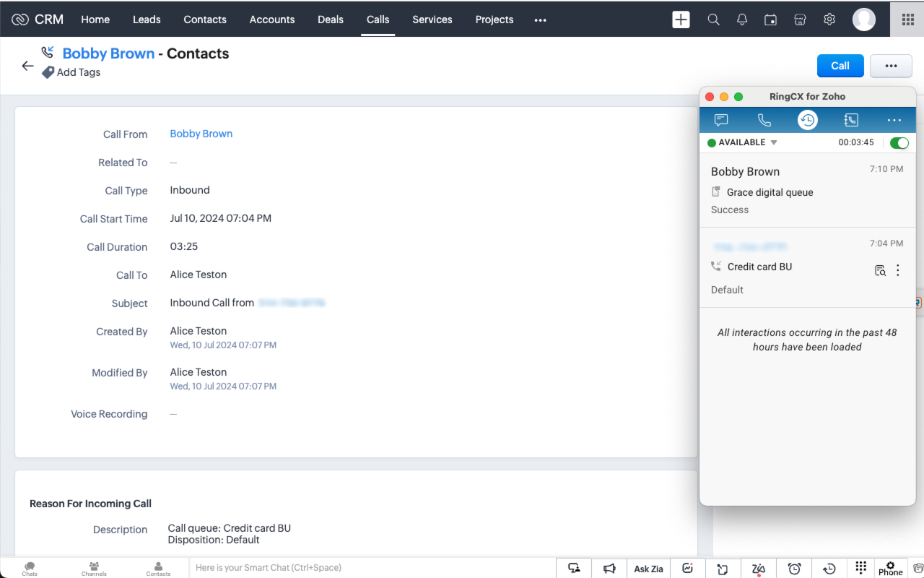Click Add Tags
924x578 pixels.
[x=71, y=72]
